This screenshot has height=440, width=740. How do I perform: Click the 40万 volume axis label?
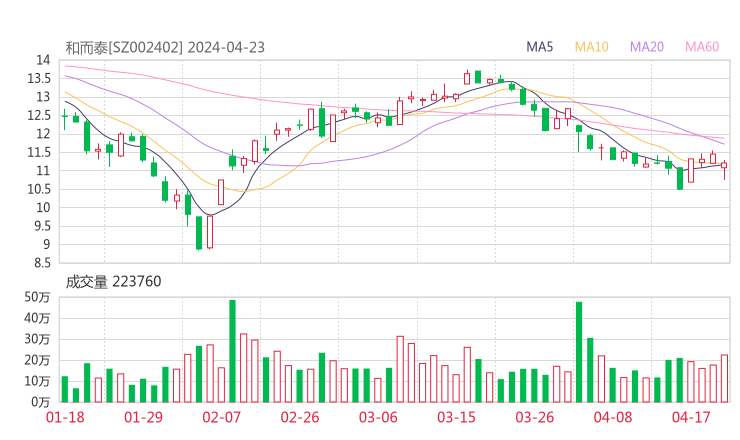(37, 318)
